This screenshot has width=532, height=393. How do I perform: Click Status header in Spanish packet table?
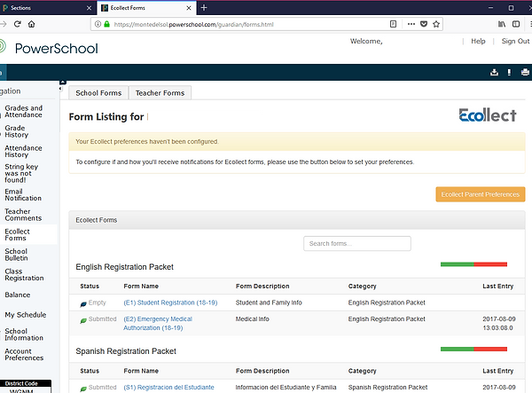coord(90,371)
